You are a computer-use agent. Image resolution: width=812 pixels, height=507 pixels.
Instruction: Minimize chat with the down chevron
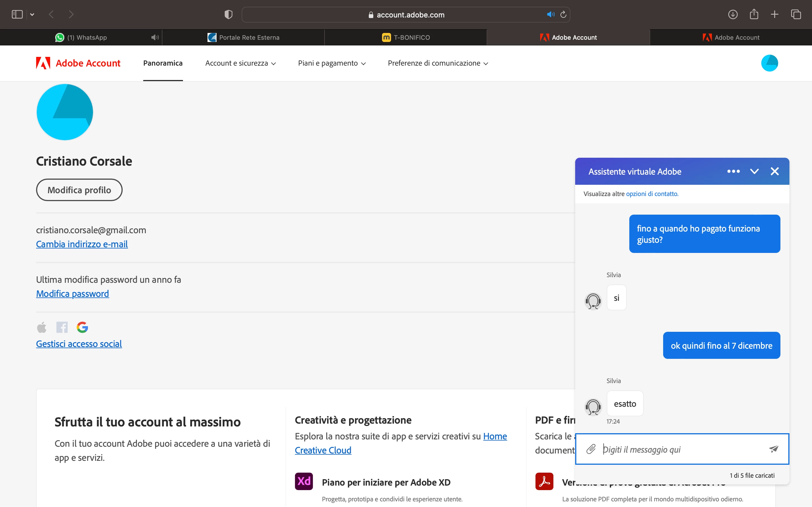(754, 171)
